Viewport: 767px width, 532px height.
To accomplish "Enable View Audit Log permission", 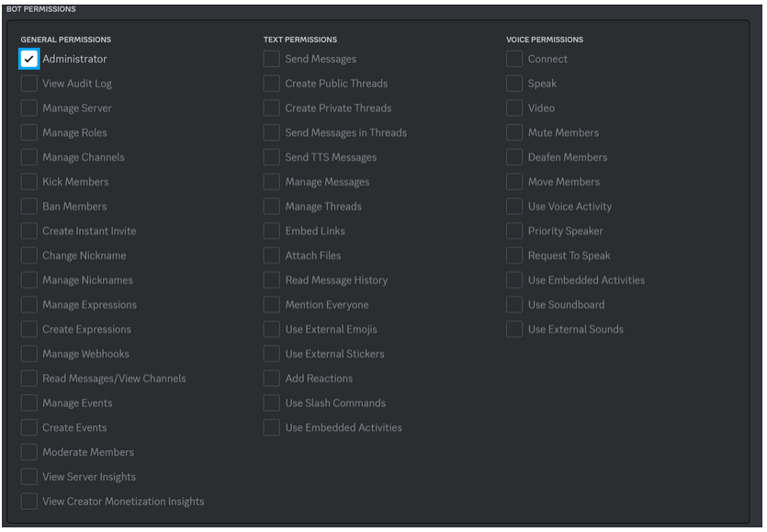I will tap(28, 84).
